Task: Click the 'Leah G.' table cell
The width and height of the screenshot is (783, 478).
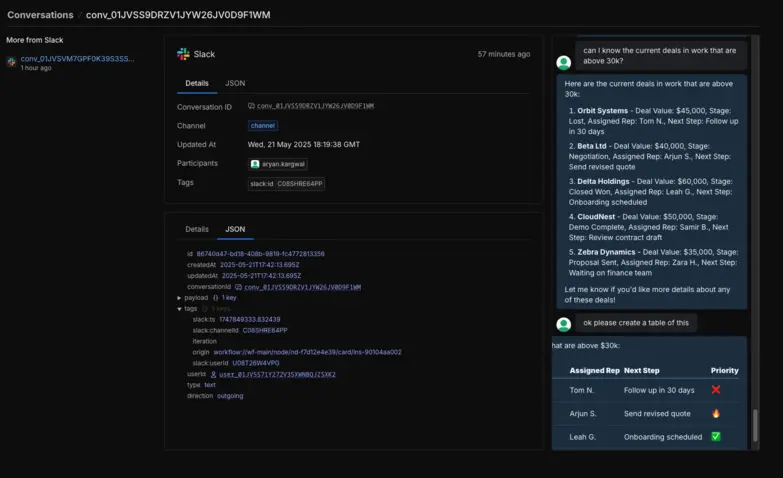Action: 583,437
